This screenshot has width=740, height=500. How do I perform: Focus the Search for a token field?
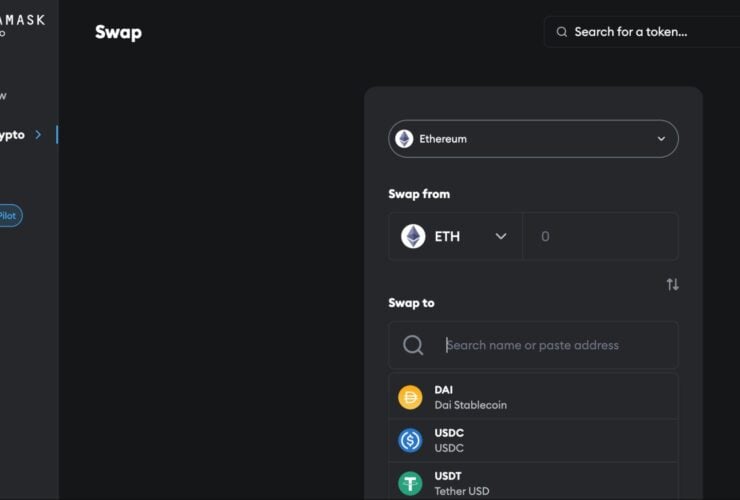click(x=642, y=32)
